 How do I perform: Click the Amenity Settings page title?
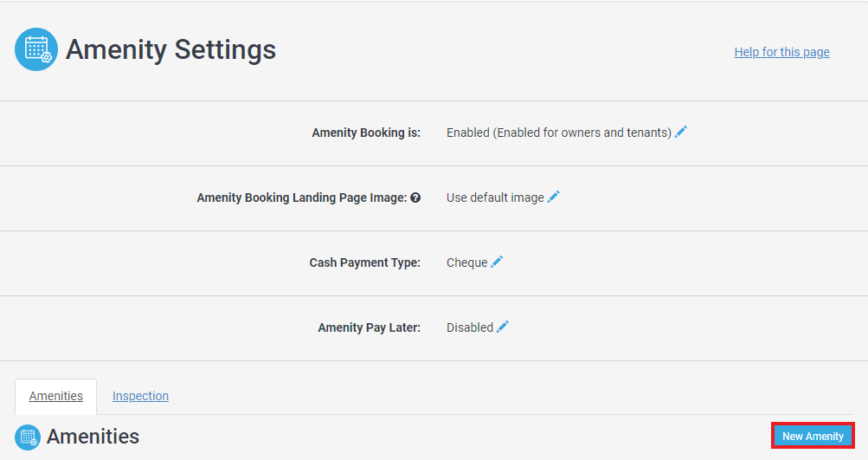click(x=170, y=49)
